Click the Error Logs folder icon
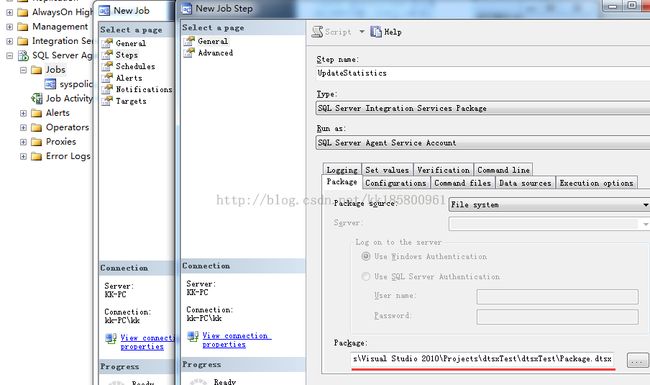 37,157
